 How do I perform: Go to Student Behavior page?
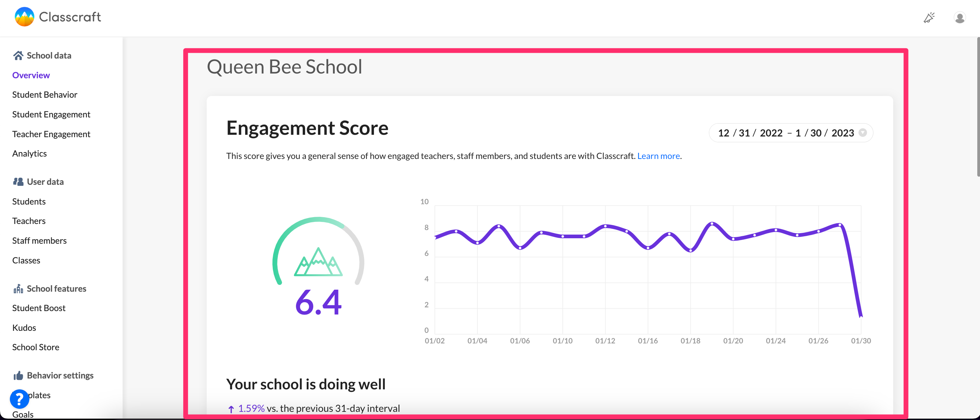point(45,95)
